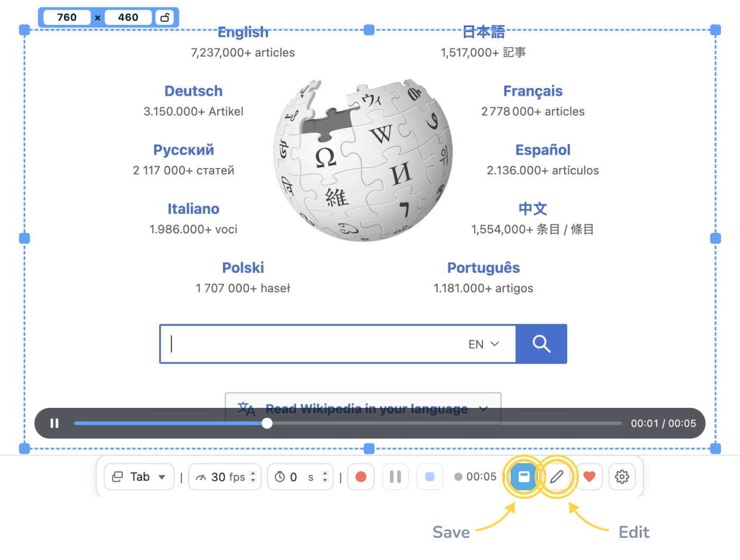Open the 日本語 Wikipedia link
Viewport: 740px width, 560px height.
point(484,32)
